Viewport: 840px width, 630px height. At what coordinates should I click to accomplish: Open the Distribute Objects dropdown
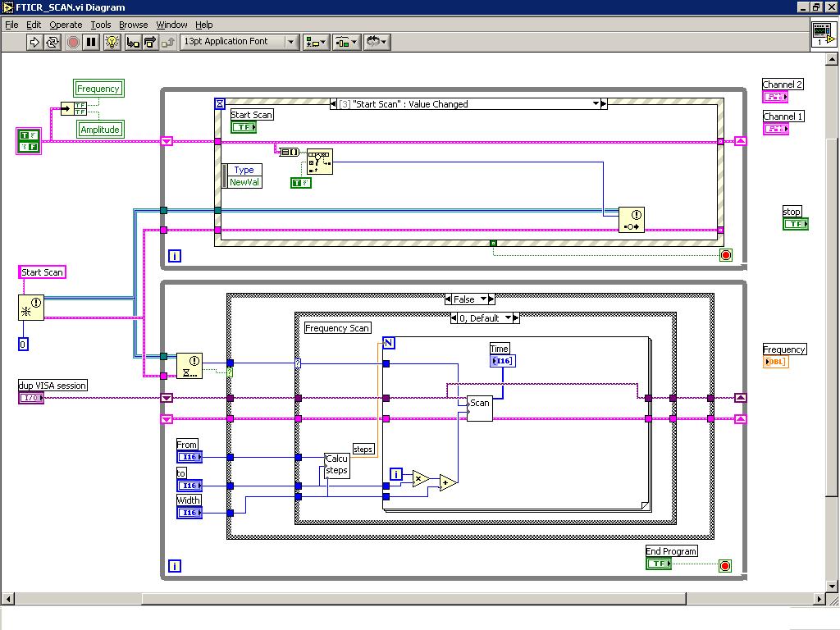click(x=345, y=42)
